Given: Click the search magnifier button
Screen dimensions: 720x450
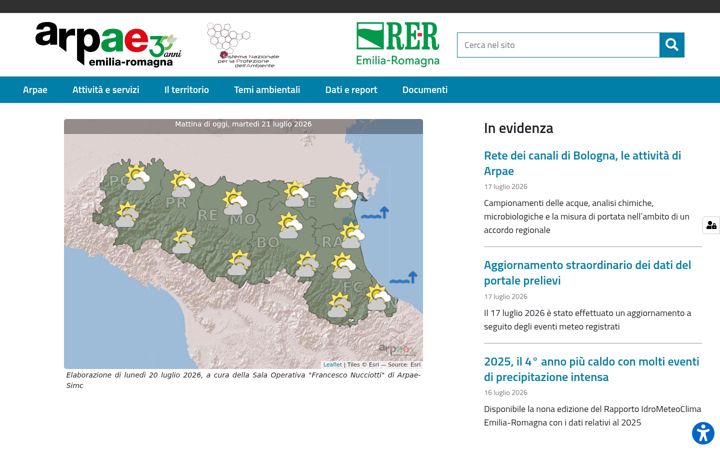Looking at the screenshot, I should 672,45.
